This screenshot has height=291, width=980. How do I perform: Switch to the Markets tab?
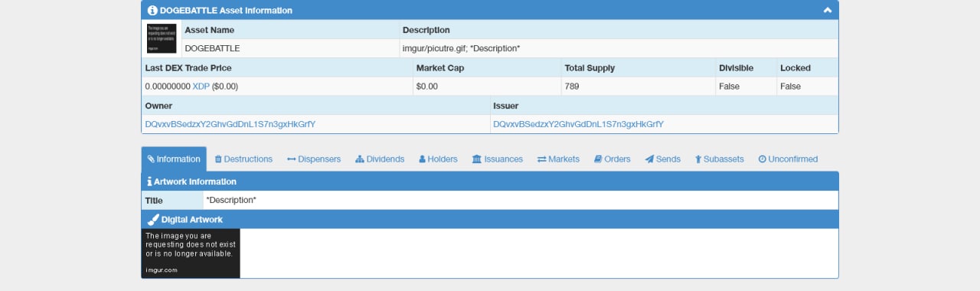[558, 159]
